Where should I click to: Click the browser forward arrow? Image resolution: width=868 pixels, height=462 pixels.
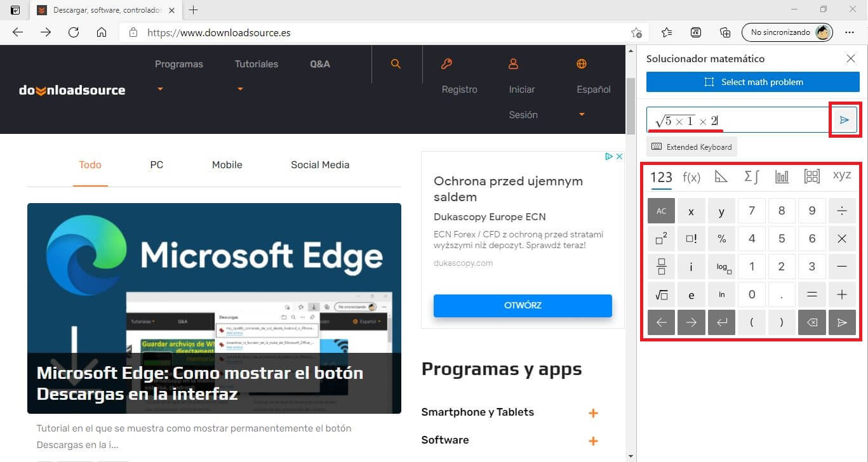46,32
